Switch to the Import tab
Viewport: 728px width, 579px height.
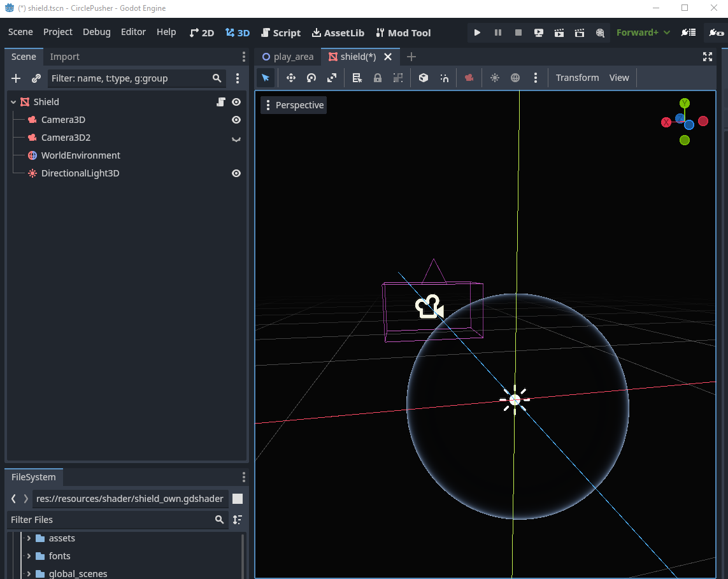point(64,56)
